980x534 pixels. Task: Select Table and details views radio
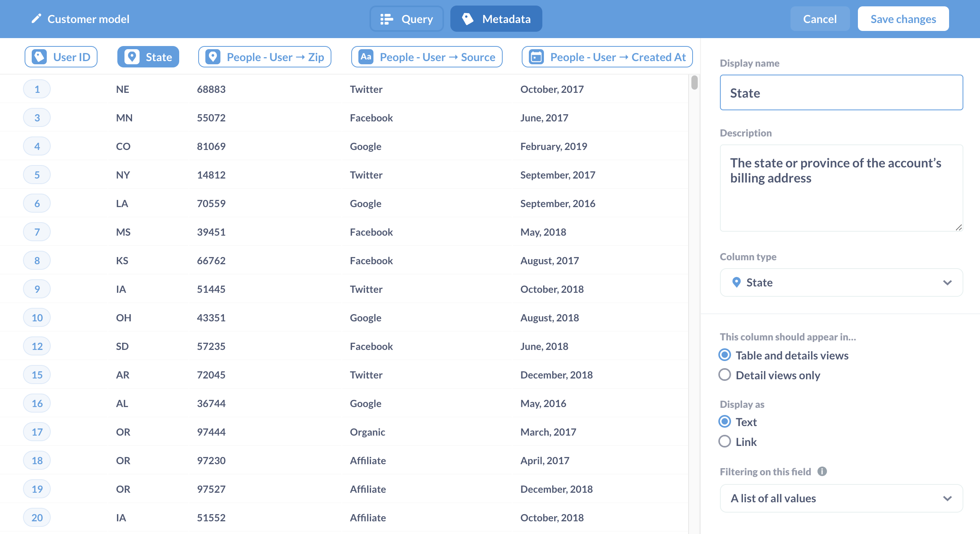click(725, 355)
